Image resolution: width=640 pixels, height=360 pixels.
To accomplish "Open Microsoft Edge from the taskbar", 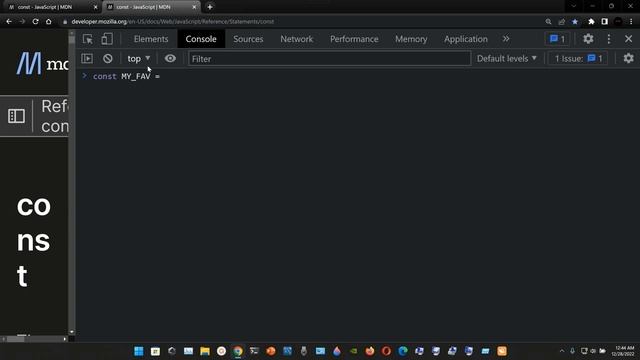I will (x=403, y=351).
